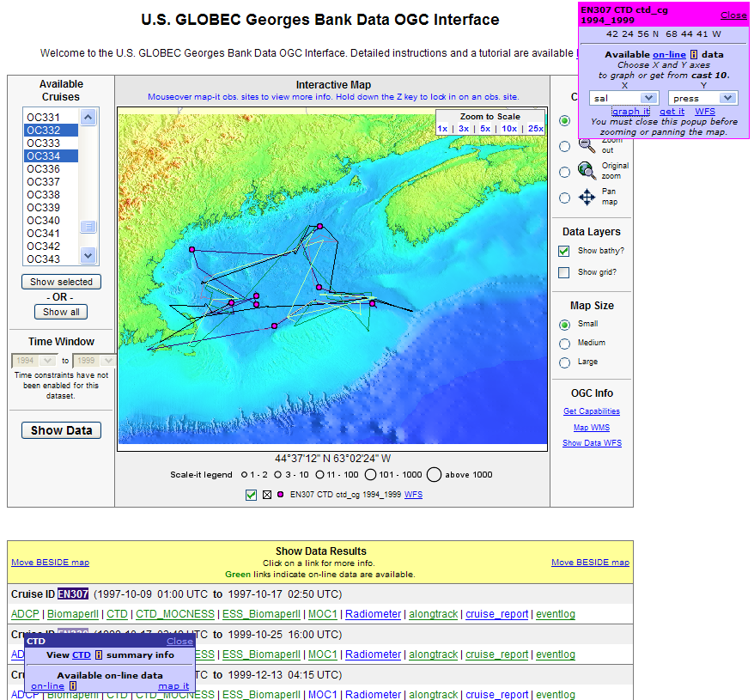Zoom map to 5x scale
Viewport: 754px width, 700px height.
click(485, 129)
